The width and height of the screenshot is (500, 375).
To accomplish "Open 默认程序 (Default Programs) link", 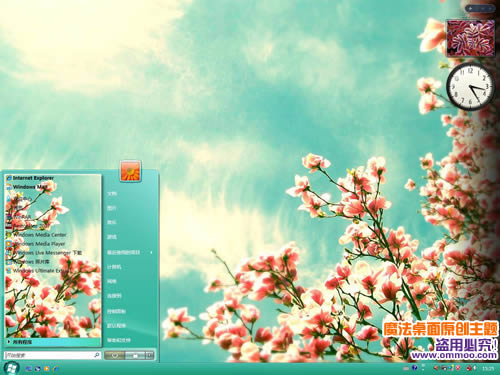I will (x=116, y=326).
